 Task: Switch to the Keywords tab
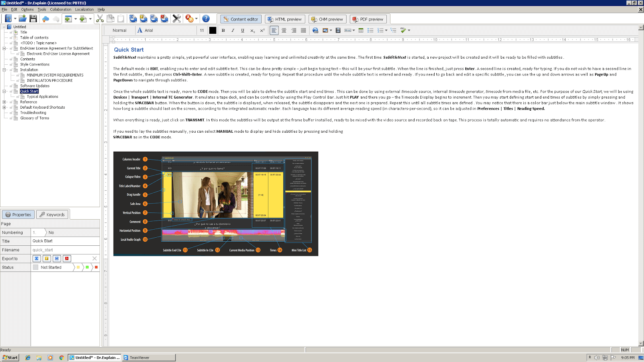(x=52, y=214)
